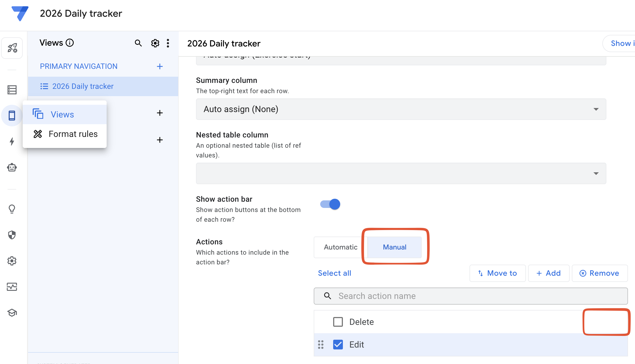
Task: Open the Automation bot icon
Action: coord(12,168)
